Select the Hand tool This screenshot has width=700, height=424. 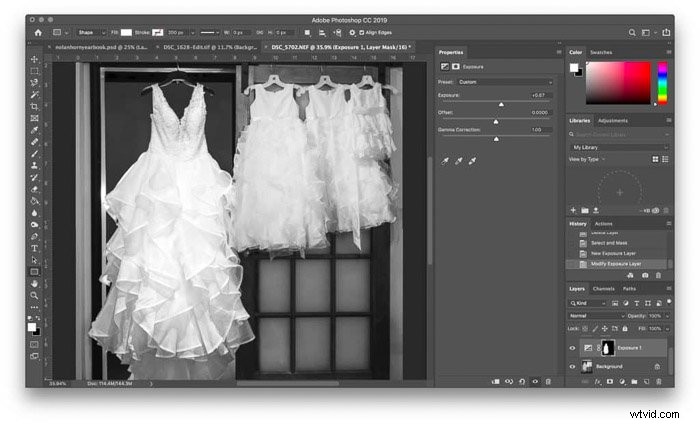[34, 284]
